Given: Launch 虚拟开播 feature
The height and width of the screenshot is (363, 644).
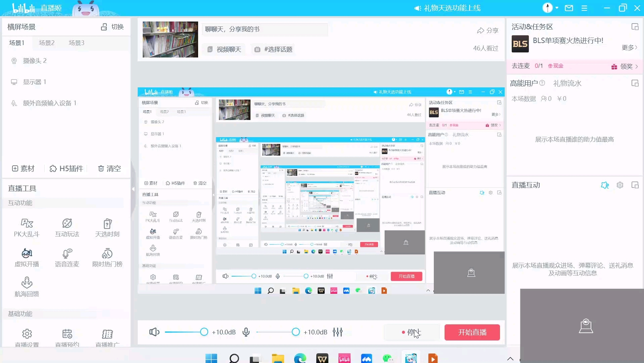Looking at the screenshot, I should [x=27, y=257].
